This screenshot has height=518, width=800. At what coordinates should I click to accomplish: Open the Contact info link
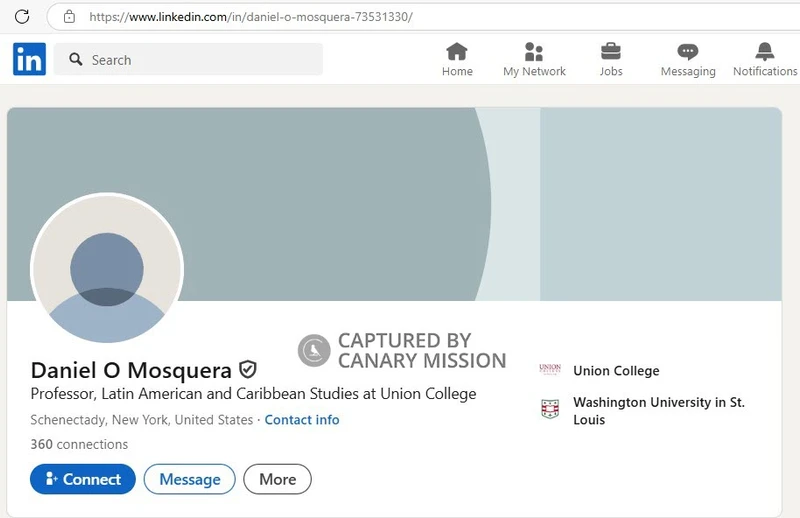tap(302, 420)
